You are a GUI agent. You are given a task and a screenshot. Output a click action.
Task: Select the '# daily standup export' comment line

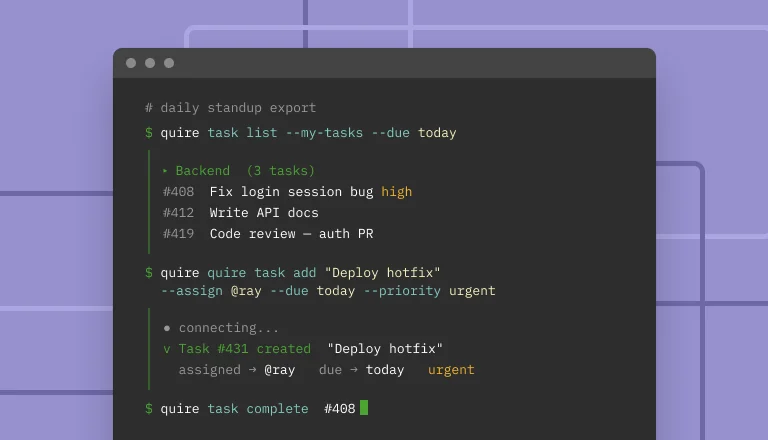[x=231, y=108]
